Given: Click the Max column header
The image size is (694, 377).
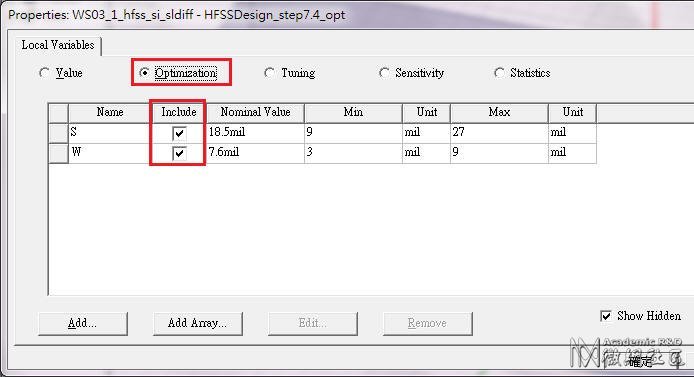Looking at the screenshot, I should click(x=499, y=112).
